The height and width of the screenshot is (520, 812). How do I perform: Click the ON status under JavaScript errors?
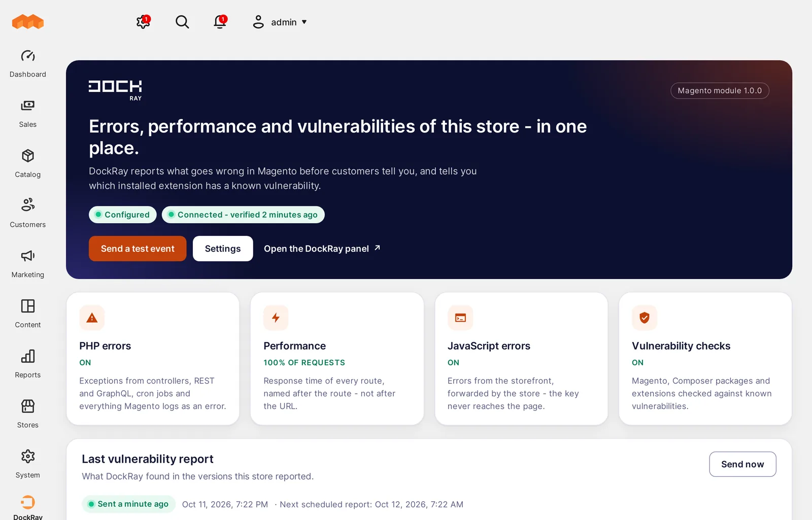pos(453,363)
